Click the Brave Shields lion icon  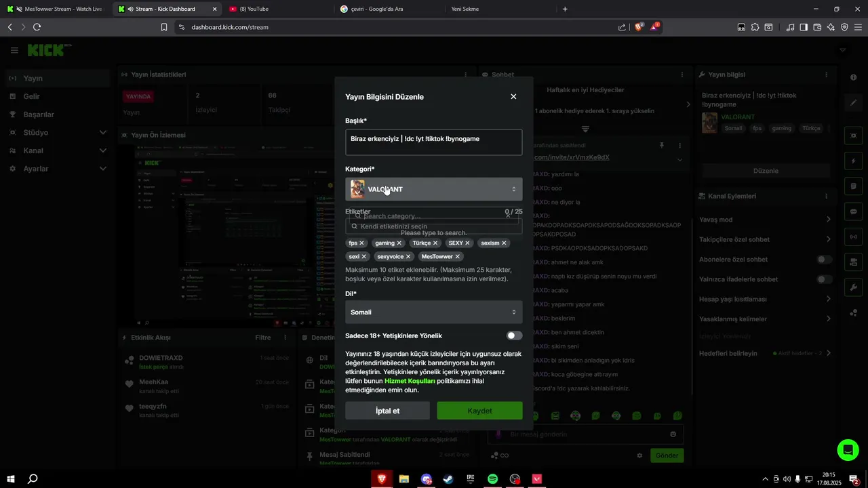point(638,27)
